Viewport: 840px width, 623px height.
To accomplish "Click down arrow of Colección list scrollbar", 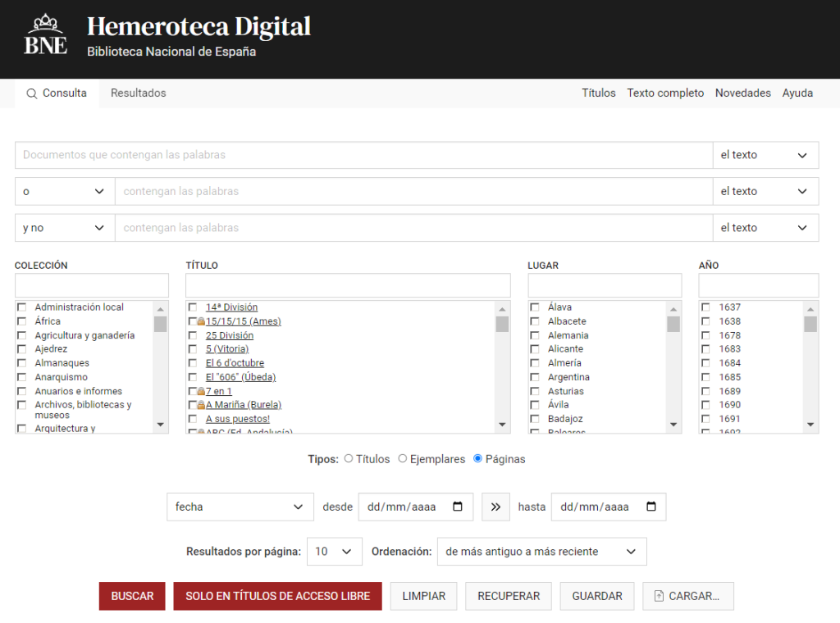I will coord(160,425).
